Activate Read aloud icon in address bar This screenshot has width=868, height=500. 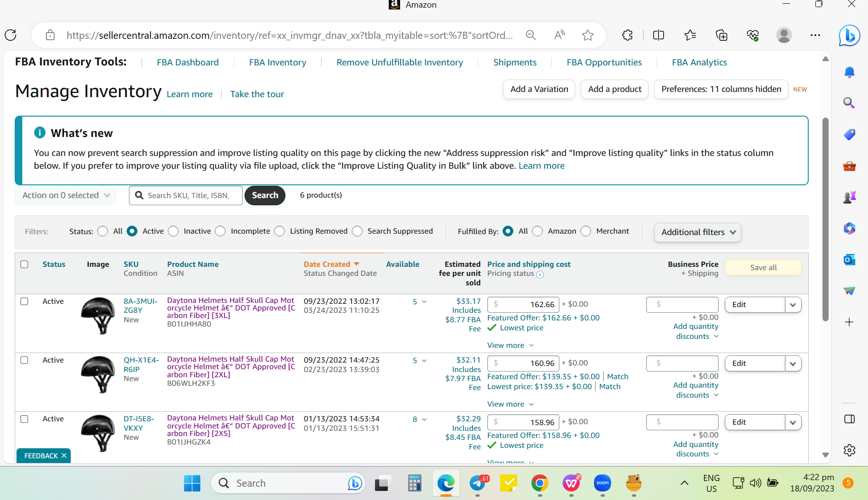(559, 35)
